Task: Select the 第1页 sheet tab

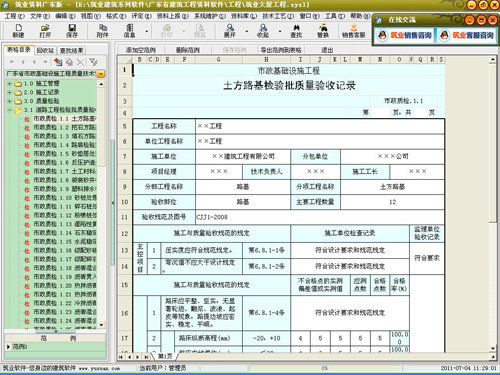Action: coord(165,356)
